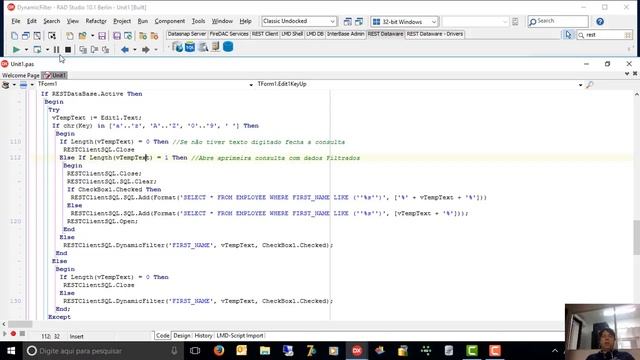The height and width of the screenshot is (360, 640).
Task: Open the LMD-Script Import tab
Action: 240,336
